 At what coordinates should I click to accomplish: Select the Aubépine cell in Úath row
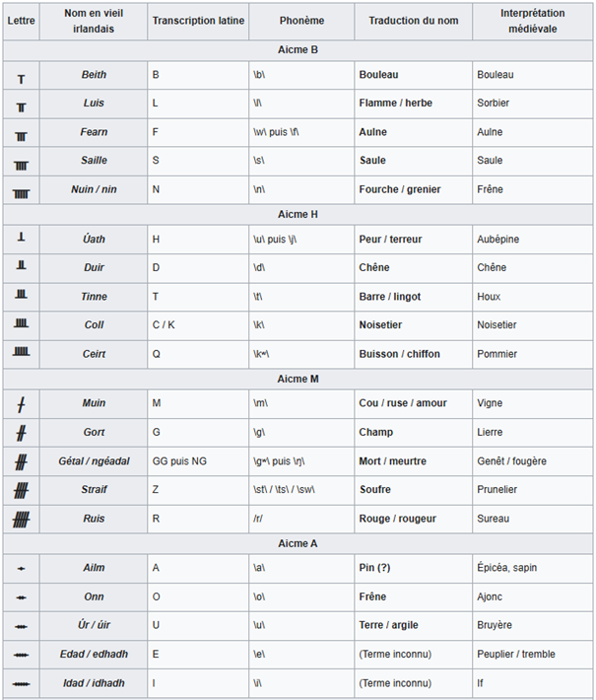[497, 240]
